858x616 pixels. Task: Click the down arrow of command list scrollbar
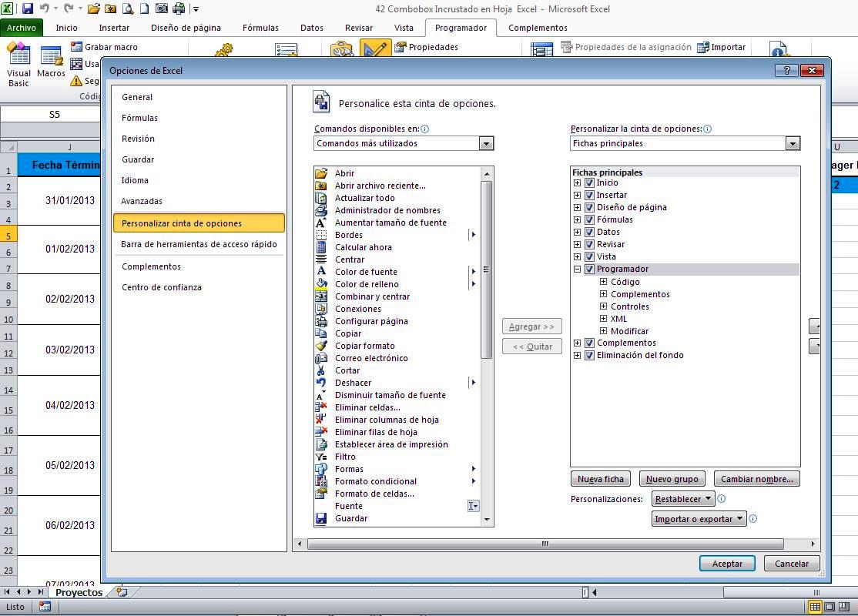point(487,520)
